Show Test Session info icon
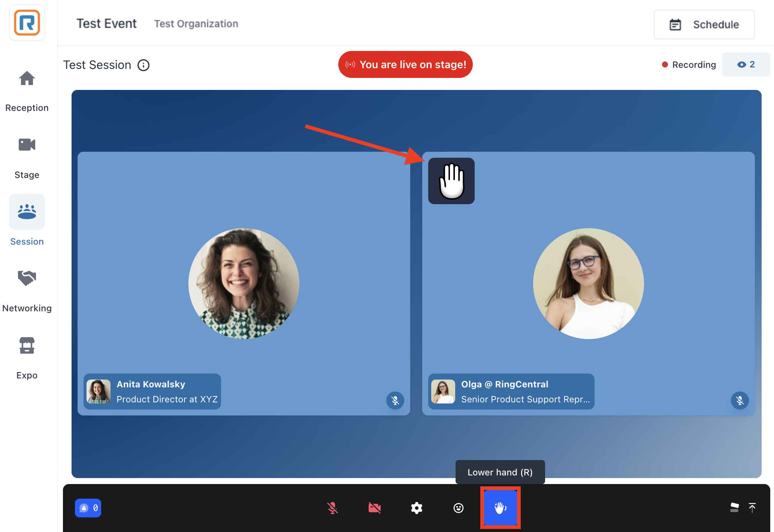774x532 pixels. (143, 65)
